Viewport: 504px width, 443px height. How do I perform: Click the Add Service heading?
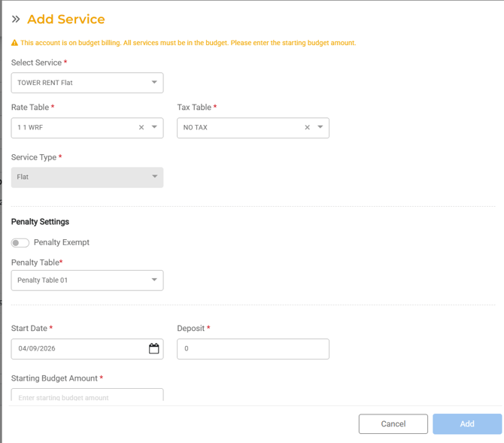66,19
